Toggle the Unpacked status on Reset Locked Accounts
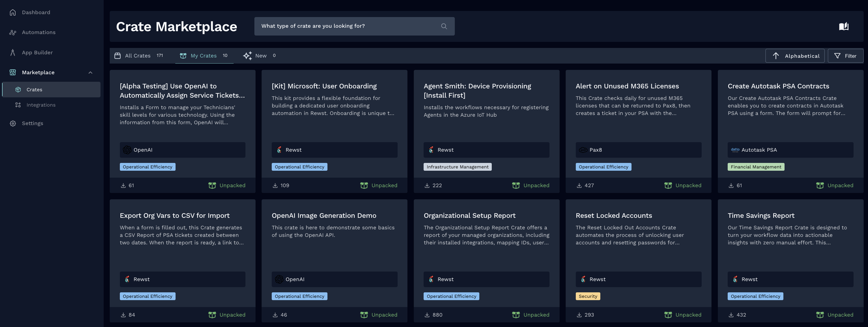 click(683, 315)
